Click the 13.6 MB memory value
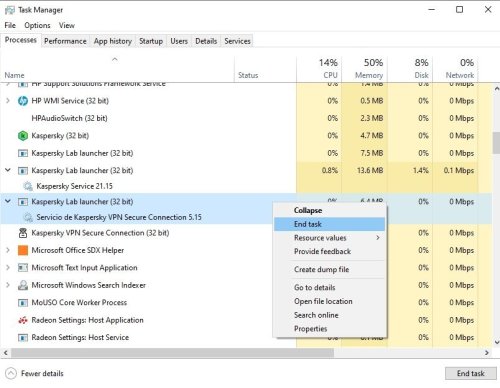This screenshot has width=500, height=388. 370,170
